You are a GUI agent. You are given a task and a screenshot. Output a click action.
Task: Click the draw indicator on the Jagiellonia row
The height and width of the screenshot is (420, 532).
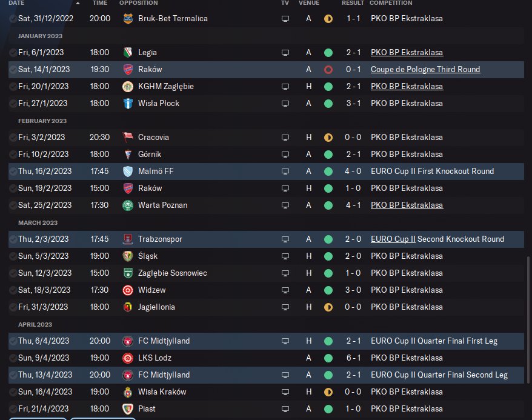pyautogui.click(x=328, y=307)
